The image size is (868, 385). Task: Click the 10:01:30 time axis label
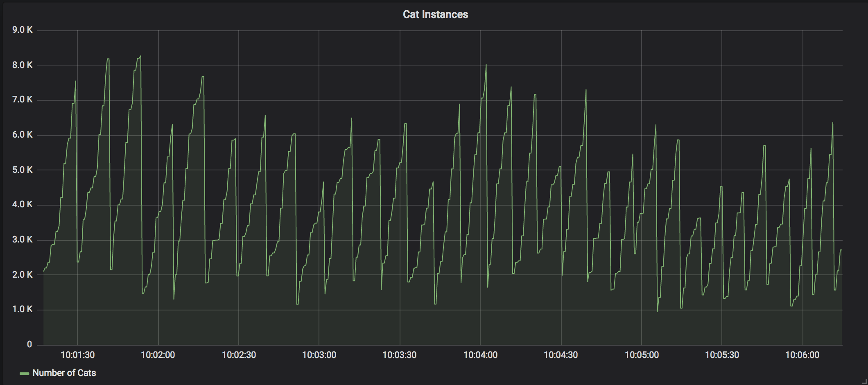click(x=77, y=355)
